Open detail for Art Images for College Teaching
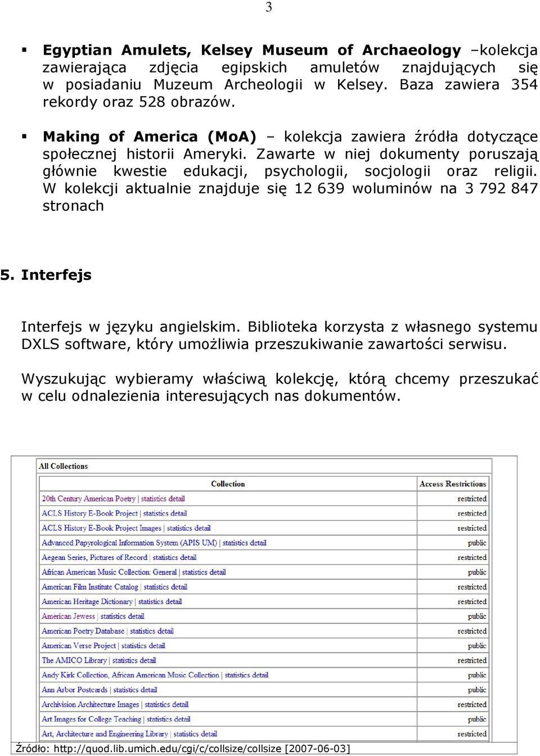This screenshot has width=540, height=756. pos(182,719)
